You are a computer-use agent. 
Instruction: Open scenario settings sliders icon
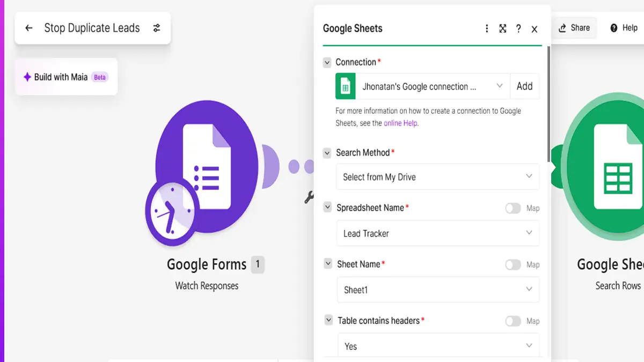coord(157,28)
